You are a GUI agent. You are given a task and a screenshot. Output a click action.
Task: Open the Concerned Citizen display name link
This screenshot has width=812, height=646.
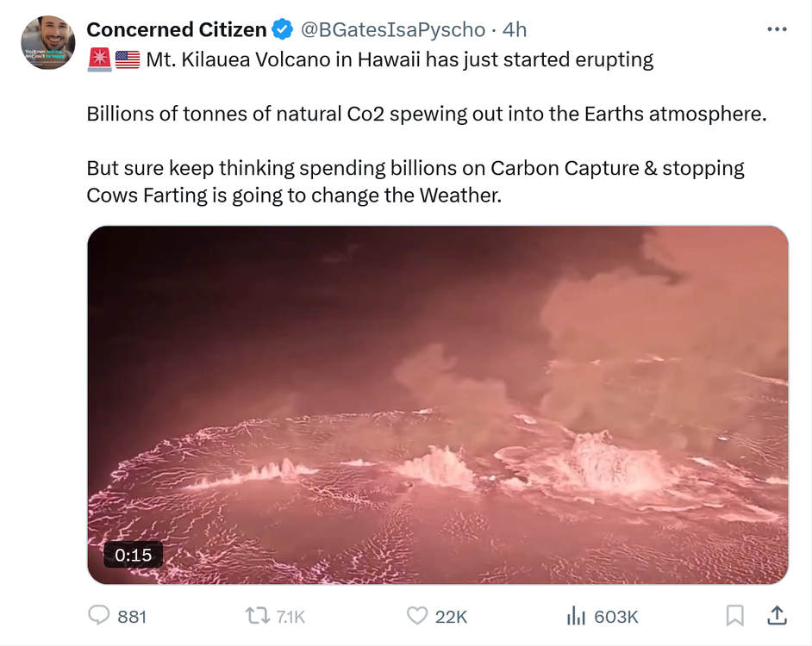tap(177, 30)
